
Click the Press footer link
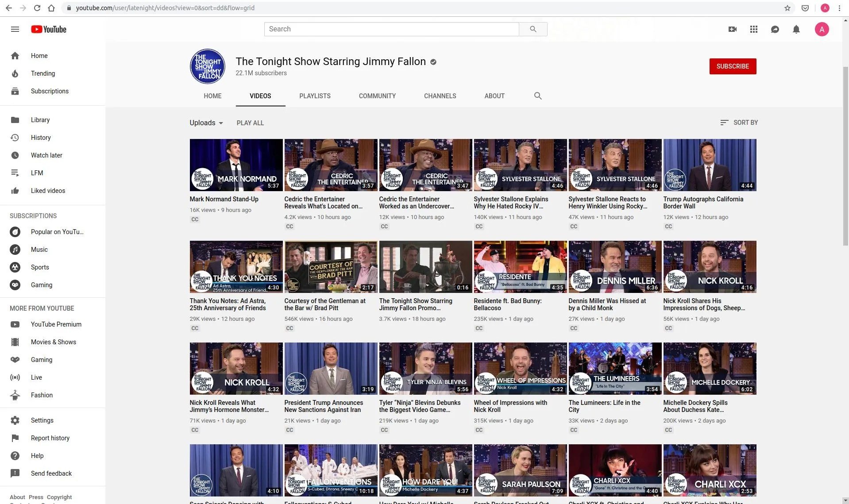(x=36, y=497)
